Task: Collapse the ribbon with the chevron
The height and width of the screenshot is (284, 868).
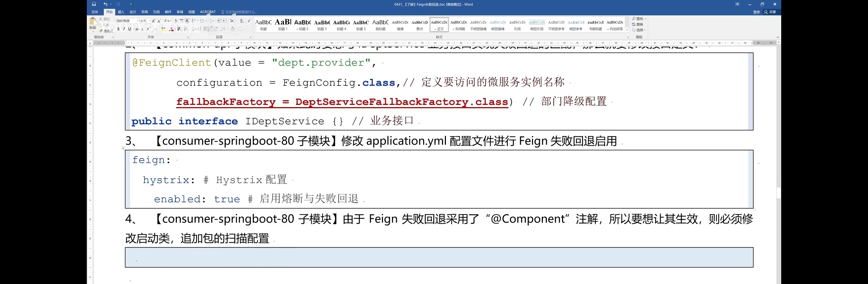Action: click(x=778, y=37)
